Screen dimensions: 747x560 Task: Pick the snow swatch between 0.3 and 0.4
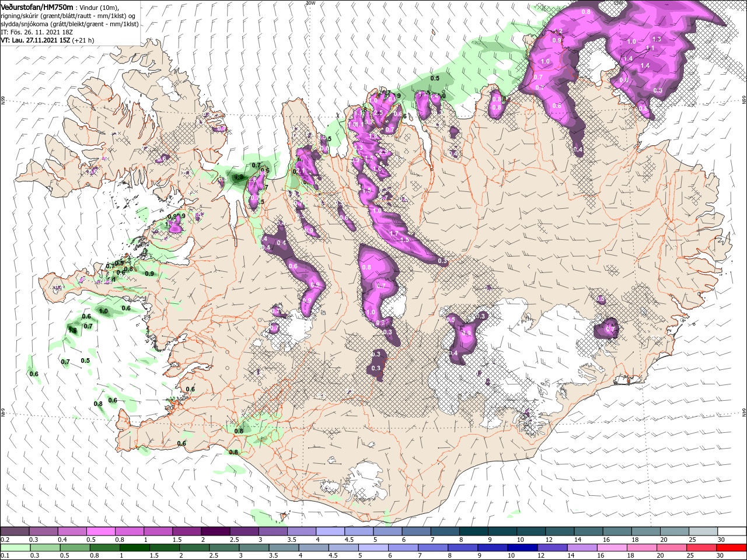click(44, 531)
